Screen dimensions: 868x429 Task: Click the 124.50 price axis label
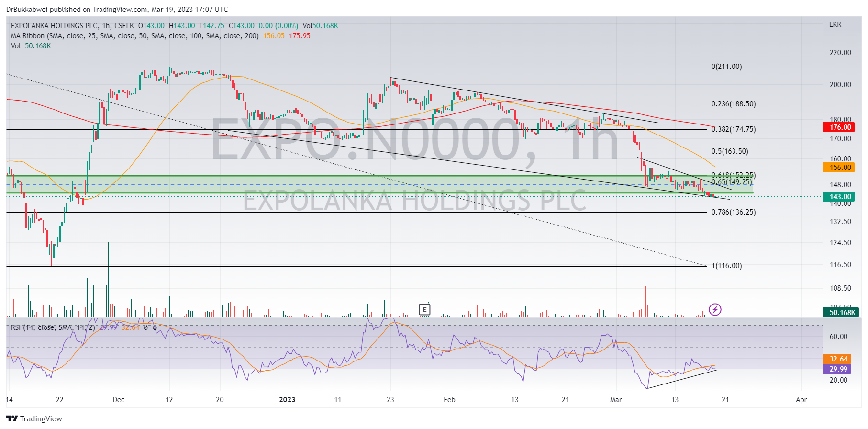coord(840,243)
